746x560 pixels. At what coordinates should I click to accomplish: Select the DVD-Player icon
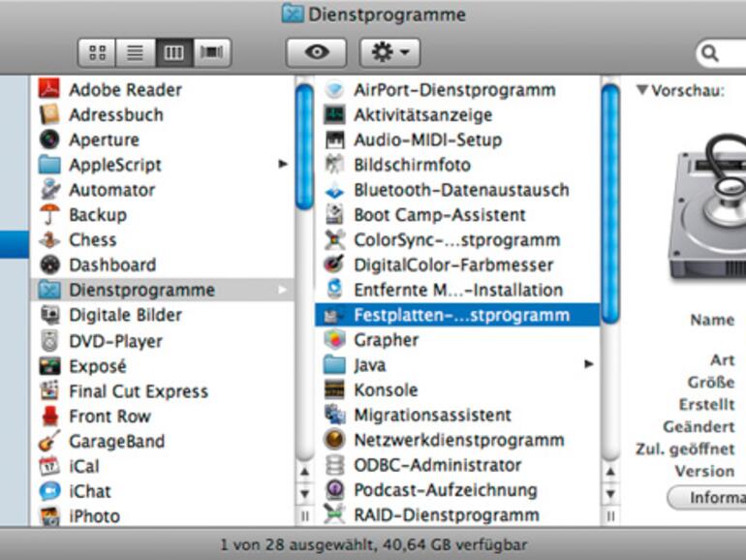point(49,341)
